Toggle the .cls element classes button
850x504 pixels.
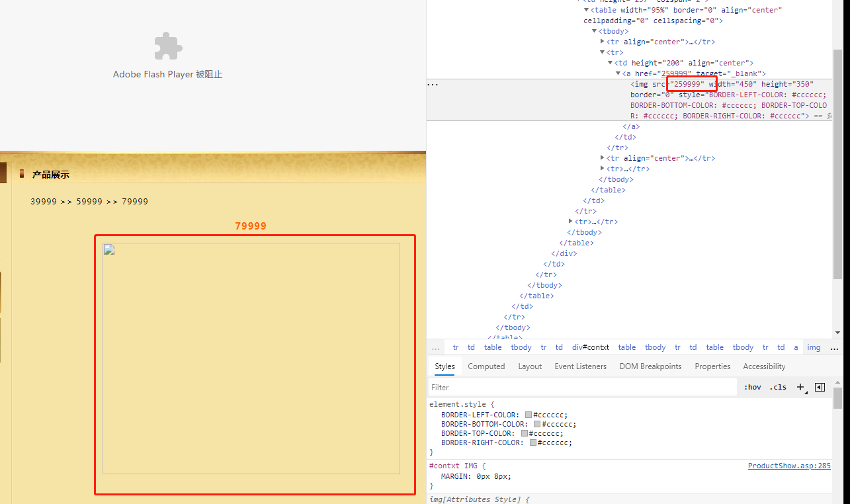778,387
